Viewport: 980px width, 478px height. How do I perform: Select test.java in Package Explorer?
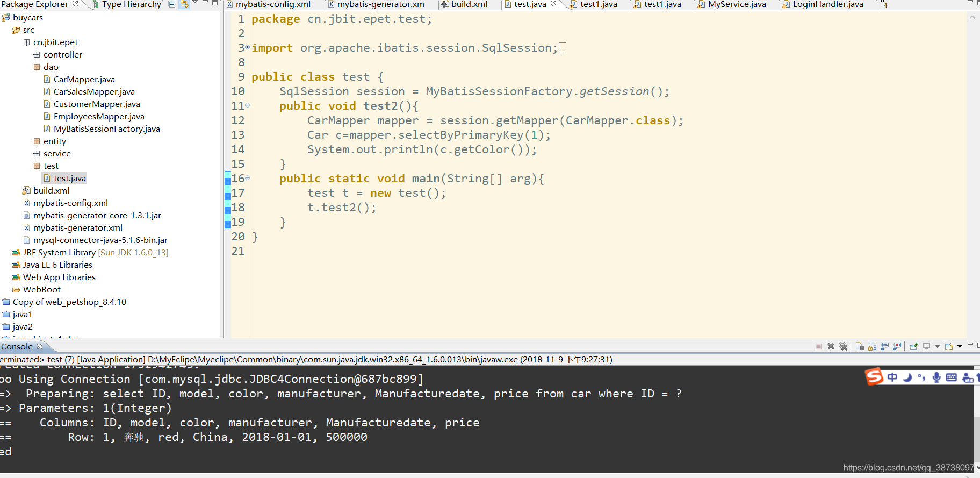(69, 179)
